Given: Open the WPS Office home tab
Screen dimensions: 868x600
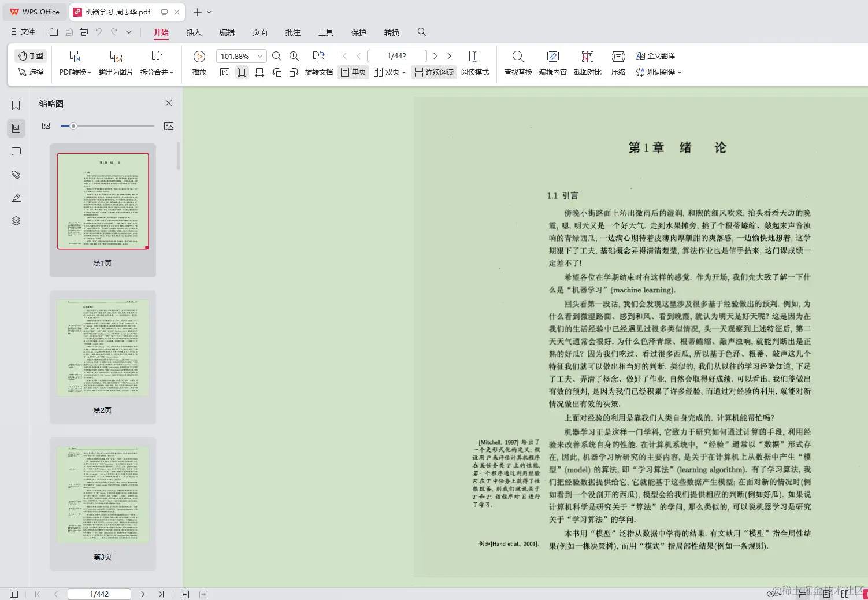Looking at the screenshot, I should [x=35, y=12].
